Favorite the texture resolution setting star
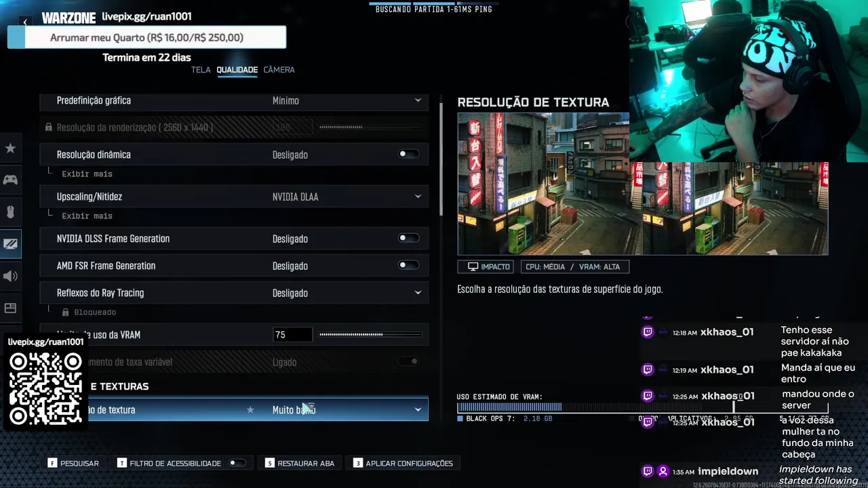Viewport: 868px width, 488px height. coord(250,410)
